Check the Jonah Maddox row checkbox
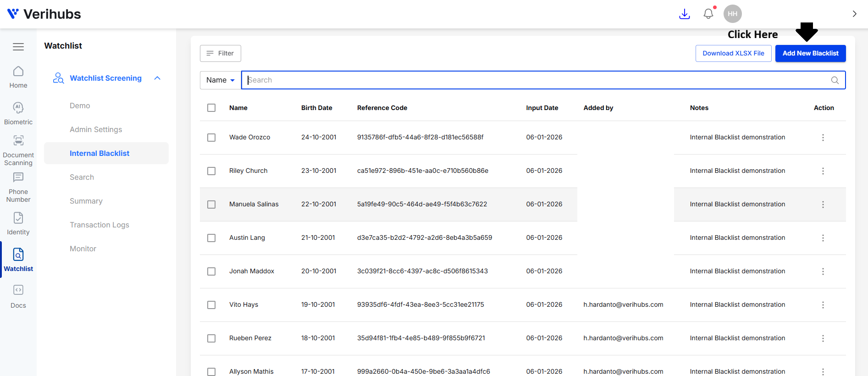The width and height of the screenshot is (868, 376). coord(211,271)
